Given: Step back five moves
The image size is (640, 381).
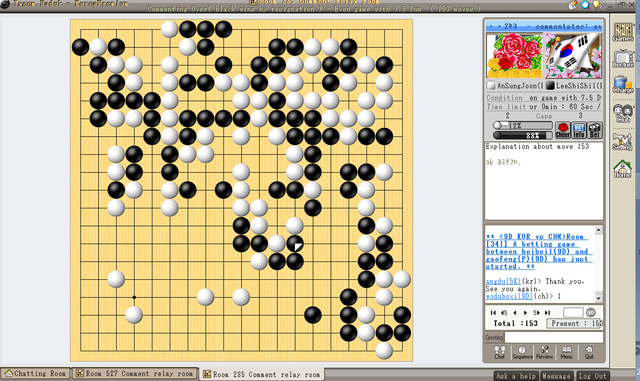Looking at the screenshot, I should pyautogui.click(x=504, y=313).
